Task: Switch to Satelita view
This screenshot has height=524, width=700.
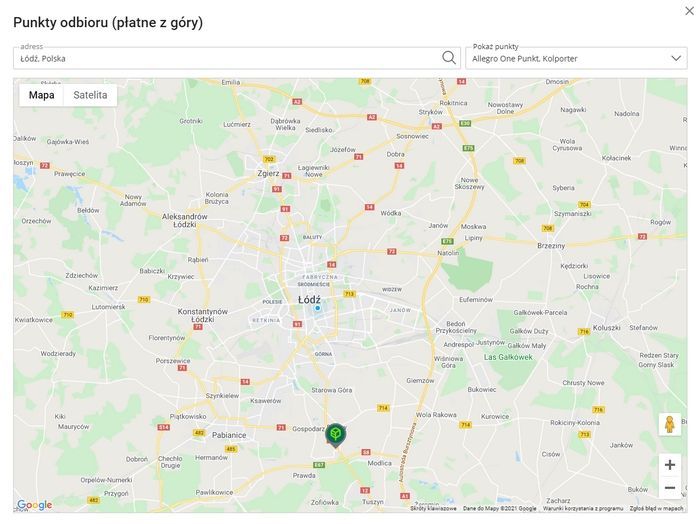Action: coord(90,95)
